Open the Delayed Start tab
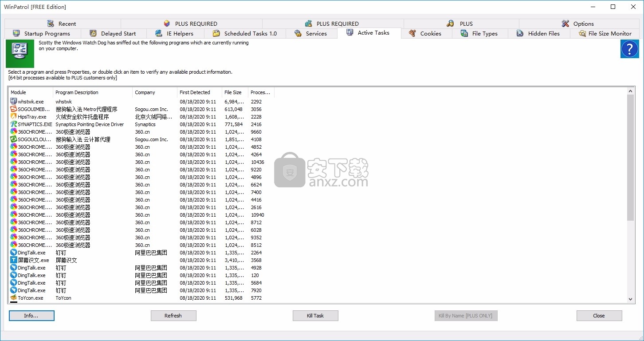The width and height of the screenshot is (644, 341). pyautogui.click(x=113, y=33)
